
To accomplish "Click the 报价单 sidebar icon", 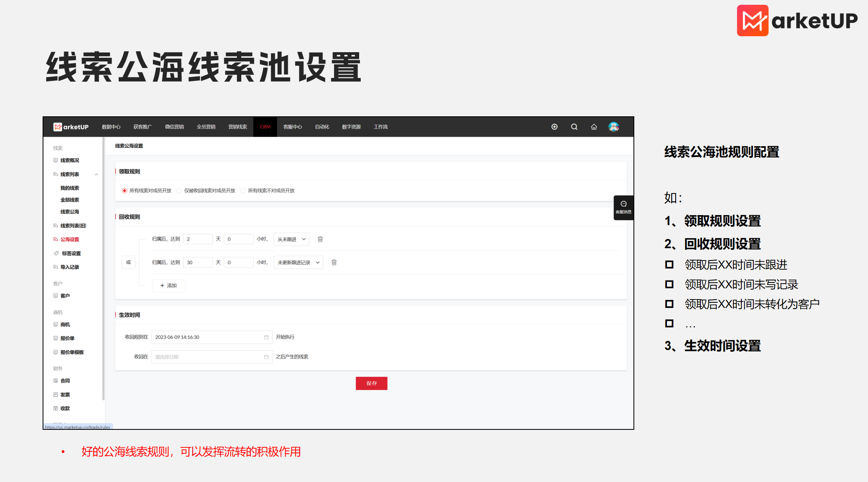I will point(56,338).
